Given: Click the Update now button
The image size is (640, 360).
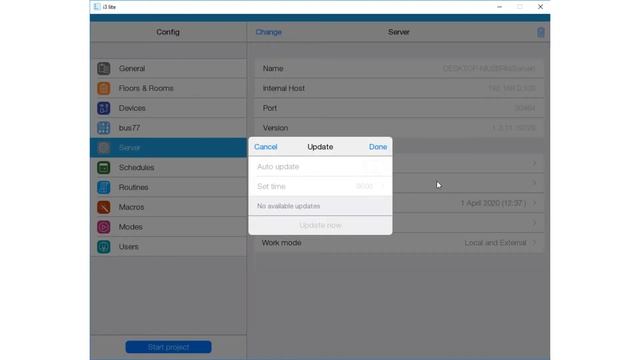Looking at the screenshot, I should tap(320, 225).
